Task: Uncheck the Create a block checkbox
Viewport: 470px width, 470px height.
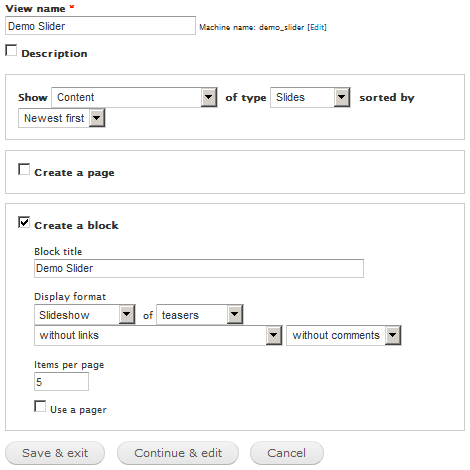Action: pos(24,222)
